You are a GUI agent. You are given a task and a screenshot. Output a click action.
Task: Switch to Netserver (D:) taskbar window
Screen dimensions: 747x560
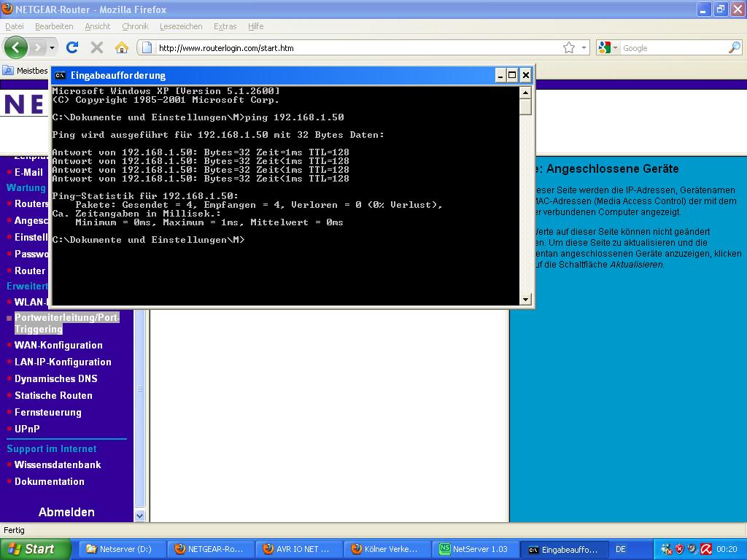(x=122, y=549)
